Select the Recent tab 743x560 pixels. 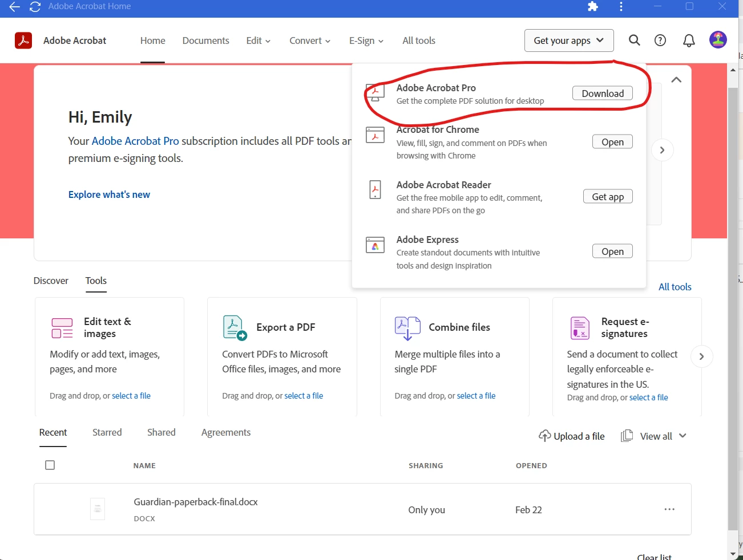point(53,432)
